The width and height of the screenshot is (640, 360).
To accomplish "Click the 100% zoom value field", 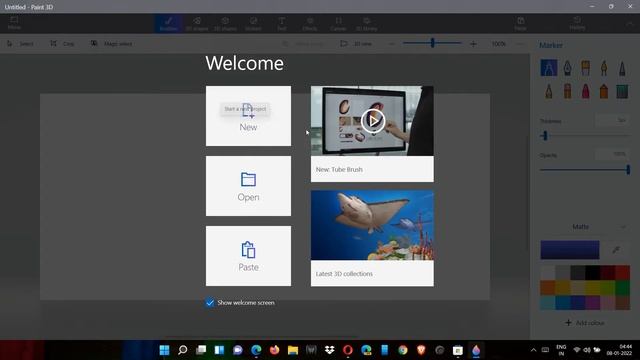I will coord(499,44).
